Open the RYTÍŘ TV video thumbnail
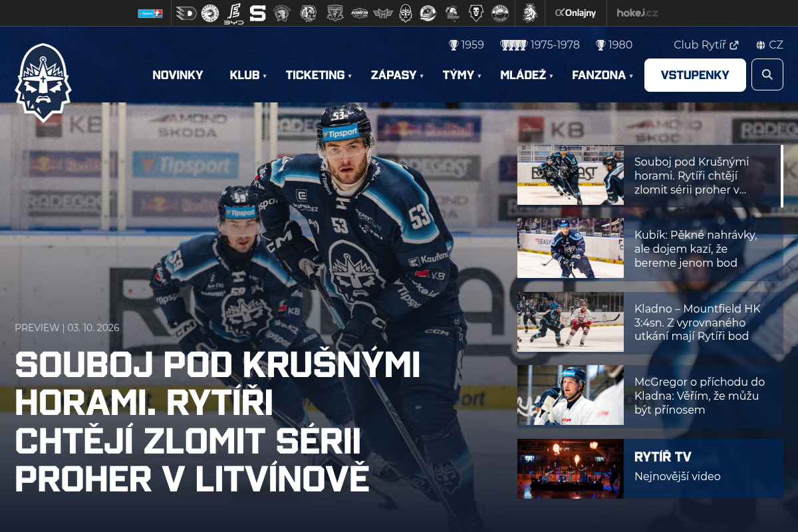 pyautogui.click(x=571, y=469)
